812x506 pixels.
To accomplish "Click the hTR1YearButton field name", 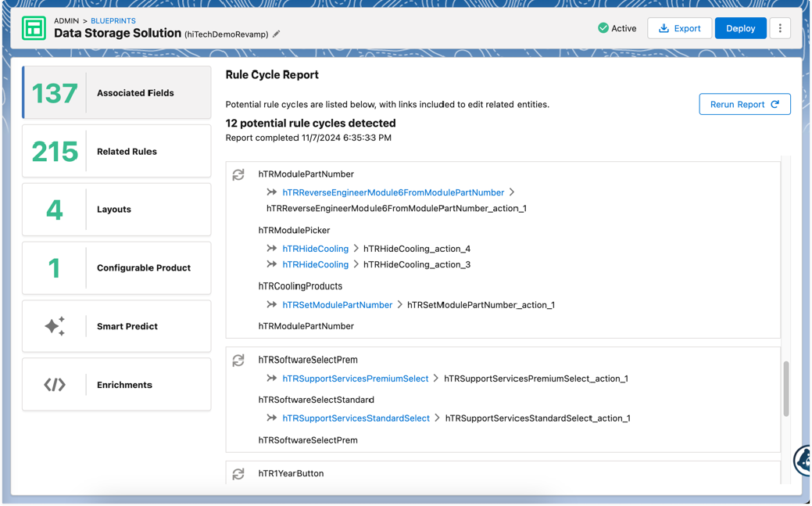I will pyautogui.click(x=291, y=473).
